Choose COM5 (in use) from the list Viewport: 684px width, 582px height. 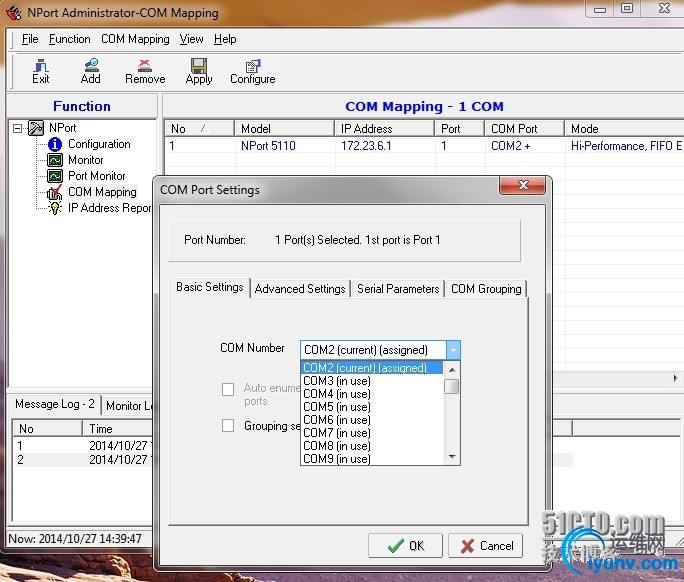[337, 407]
